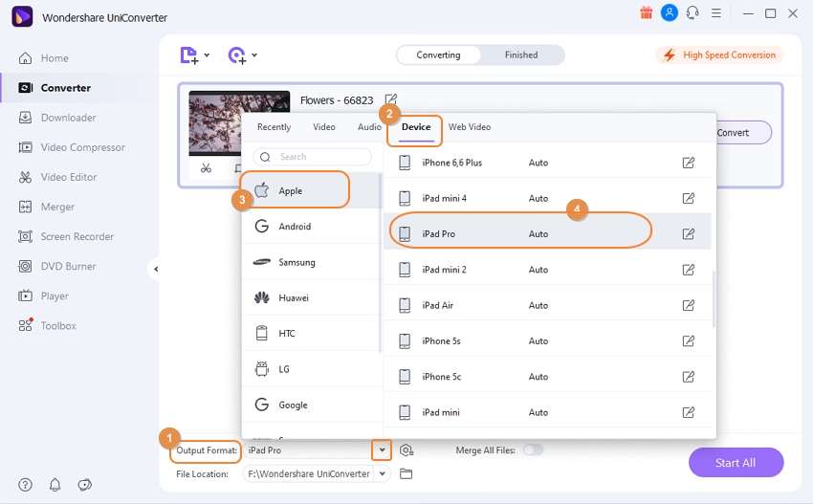Open the customer support headset icon
813x504 pixels.
click(692, 13)
